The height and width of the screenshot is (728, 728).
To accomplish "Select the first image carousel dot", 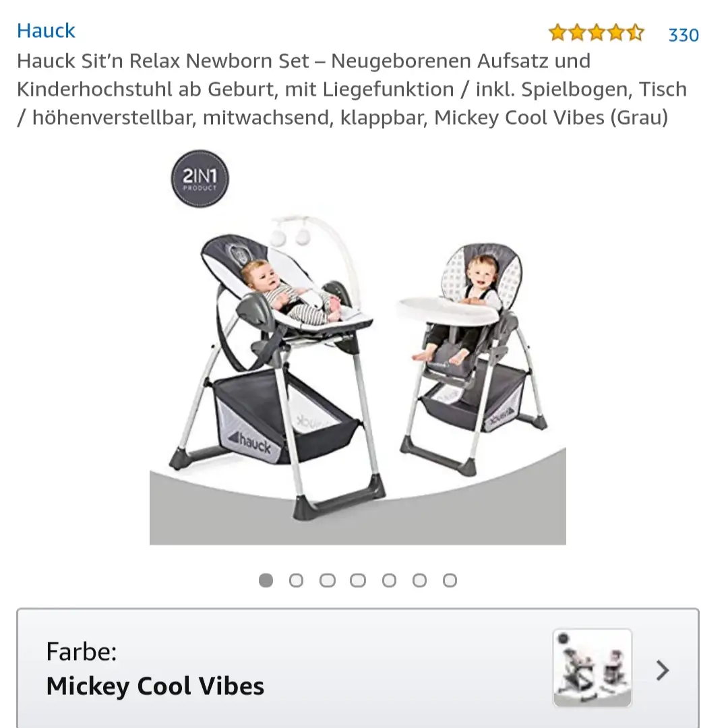I will tap(266, 580).
